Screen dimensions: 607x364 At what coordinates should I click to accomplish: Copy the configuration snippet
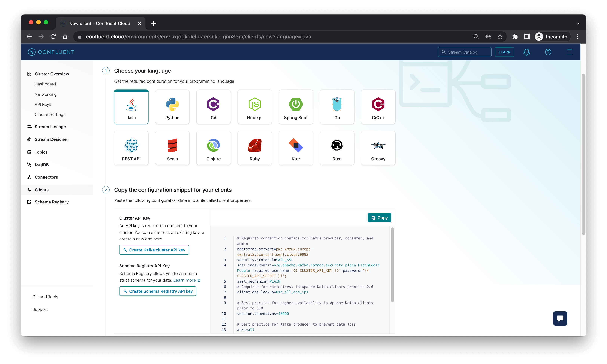(379, 218)
